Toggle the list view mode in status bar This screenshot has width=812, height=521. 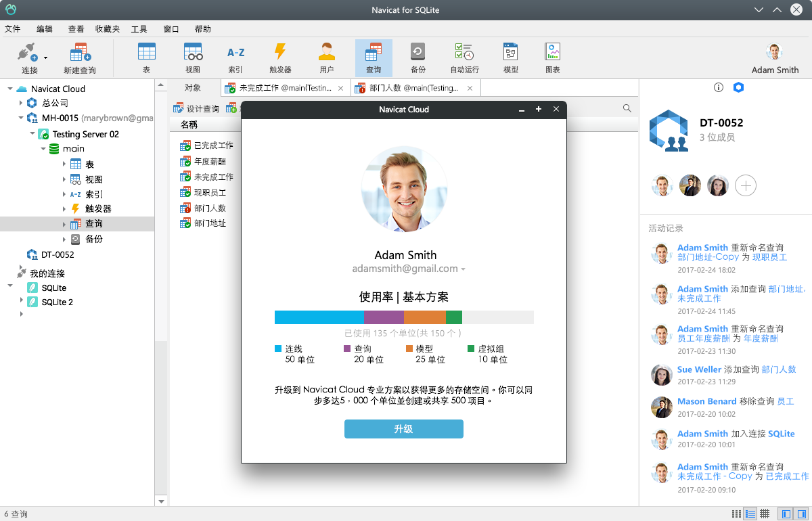tap(750, 514)
